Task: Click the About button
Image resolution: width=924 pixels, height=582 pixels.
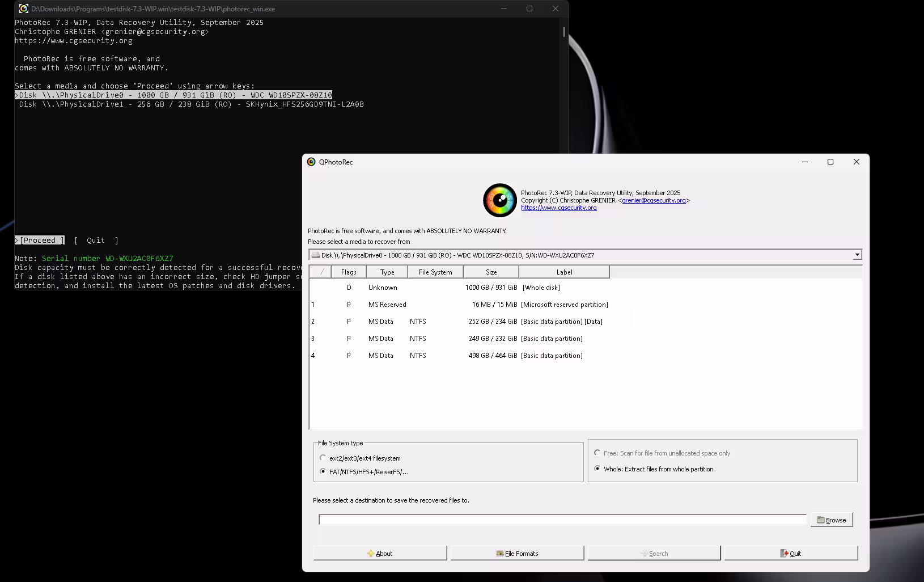Action: click(380, 553)
